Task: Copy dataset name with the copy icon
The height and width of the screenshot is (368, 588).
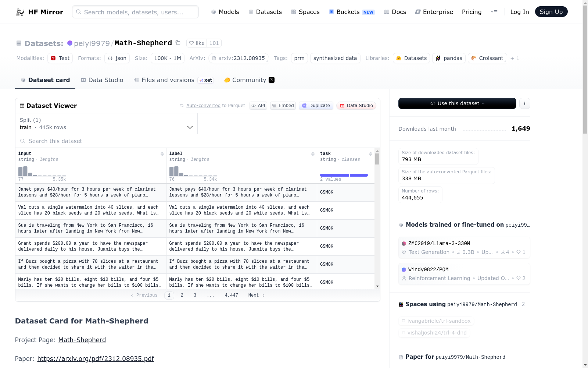Action: click(178, 43)
